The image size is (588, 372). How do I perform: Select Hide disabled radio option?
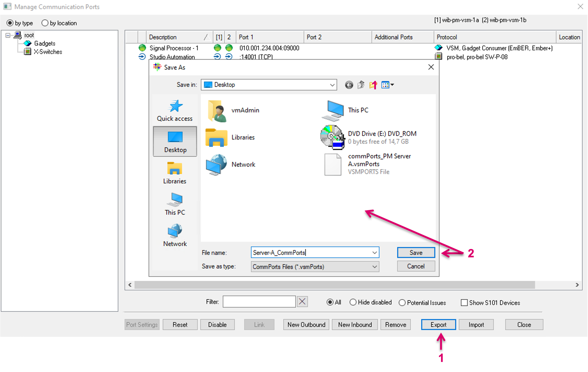pyautogui.click(x=353, y=303)
